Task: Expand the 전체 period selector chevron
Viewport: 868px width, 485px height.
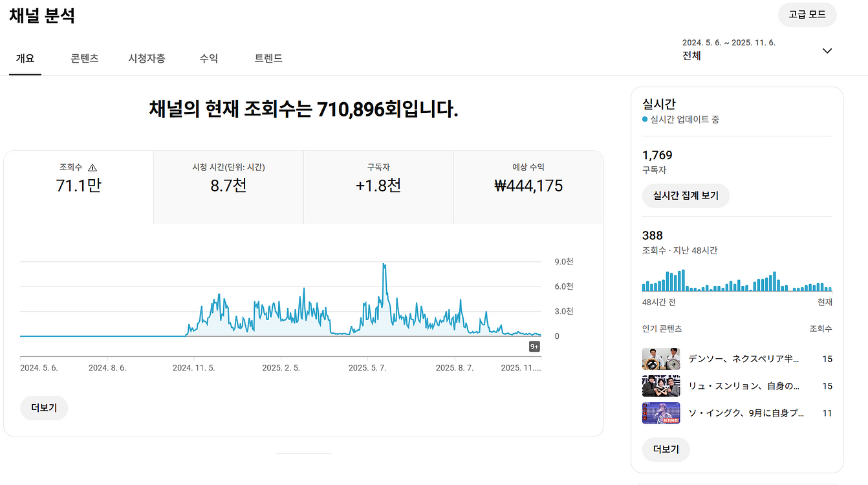Action: coord(827,50)
